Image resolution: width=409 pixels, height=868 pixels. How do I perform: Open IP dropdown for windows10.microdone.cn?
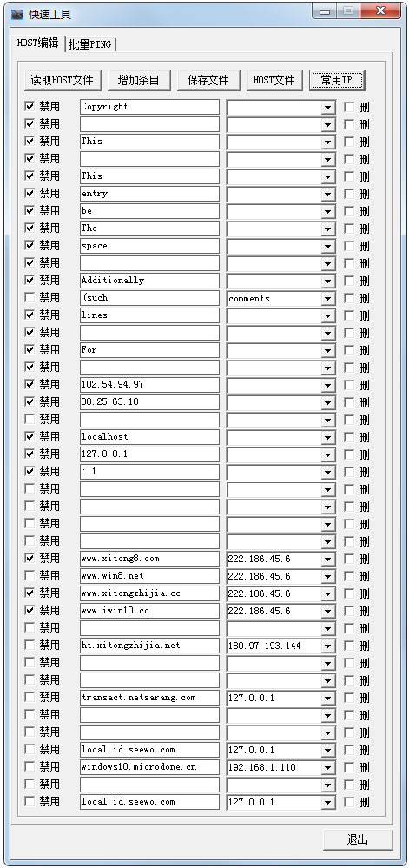pos(328,767)
